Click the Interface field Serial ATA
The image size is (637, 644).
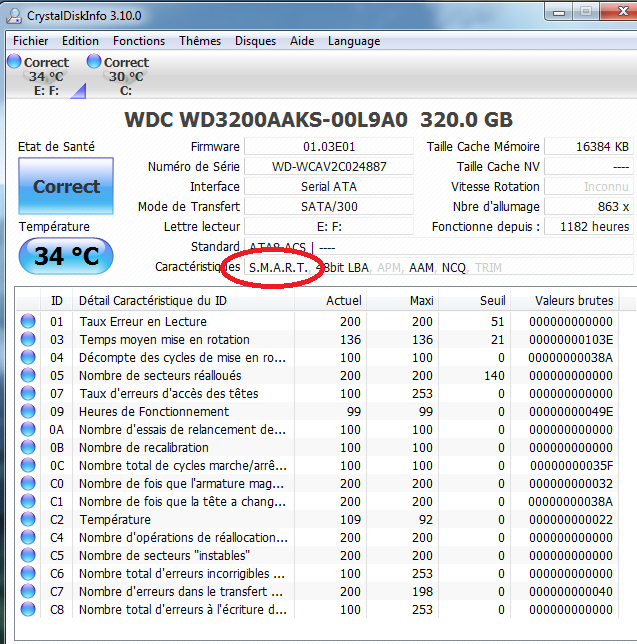click(329, 186)
